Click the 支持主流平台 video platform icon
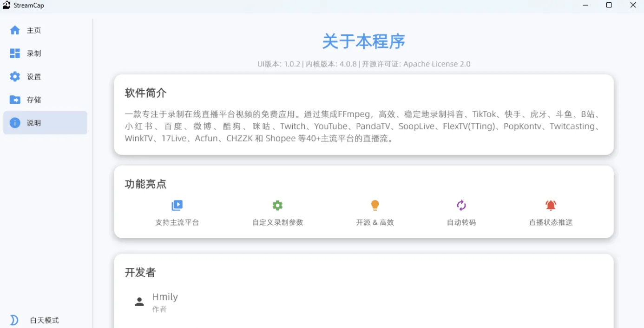 pyautogui.click(x=177, y=205)
